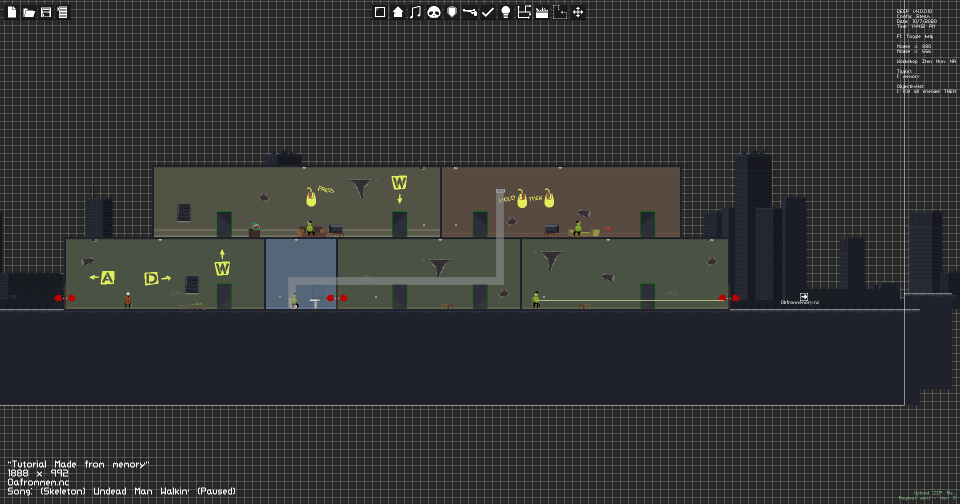Open the checkmark objectives tool
Viewport: 960px width, 504px height.
click(488, 12)
